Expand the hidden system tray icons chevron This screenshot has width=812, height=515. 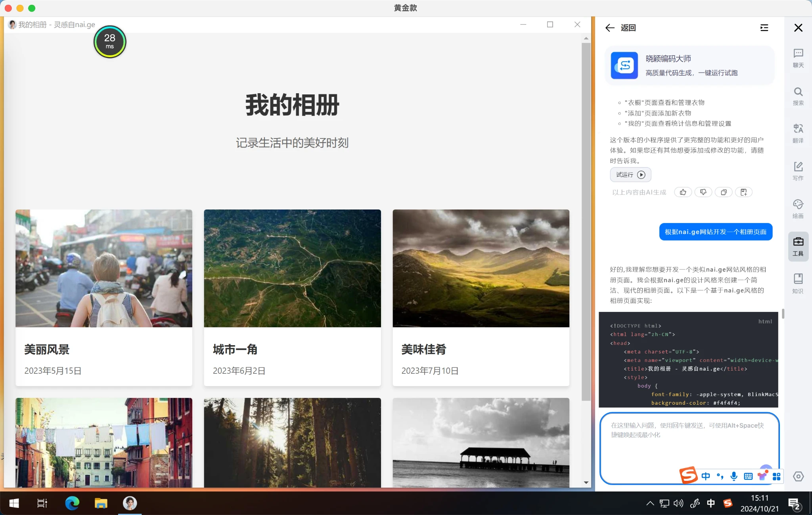tap(650, 503)
